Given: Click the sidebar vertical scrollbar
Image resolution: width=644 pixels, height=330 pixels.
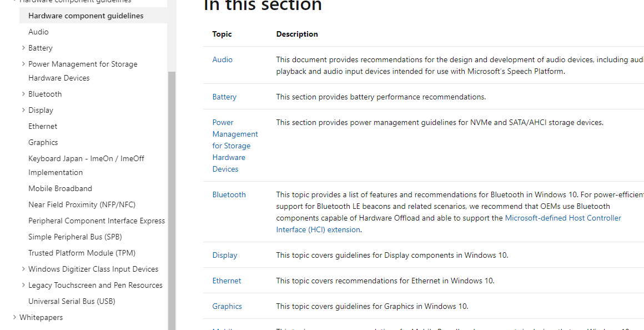Looking at the screenshot, I should click(172, 194).
